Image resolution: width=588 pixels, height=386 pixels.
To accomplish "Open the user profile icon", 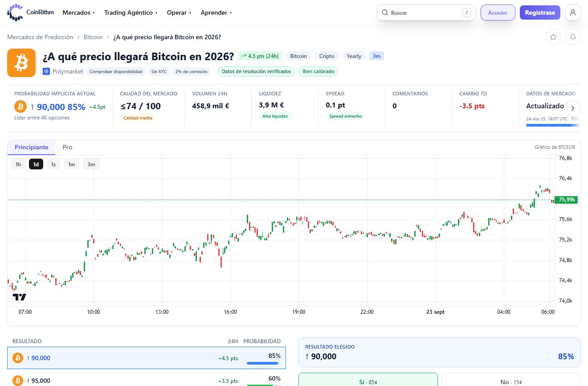I will point(573,12).
